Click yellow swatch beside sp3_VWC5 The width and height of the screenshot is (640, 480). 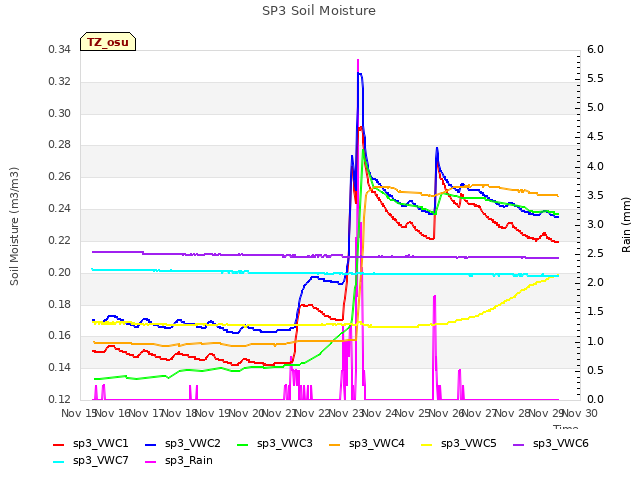[427, 444]
